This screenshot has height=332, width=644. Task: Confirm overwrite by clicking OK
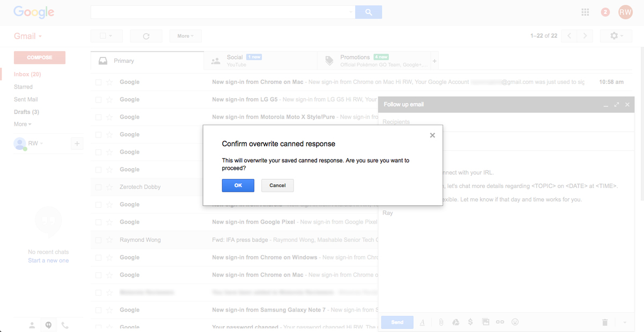tap(238, 185)
